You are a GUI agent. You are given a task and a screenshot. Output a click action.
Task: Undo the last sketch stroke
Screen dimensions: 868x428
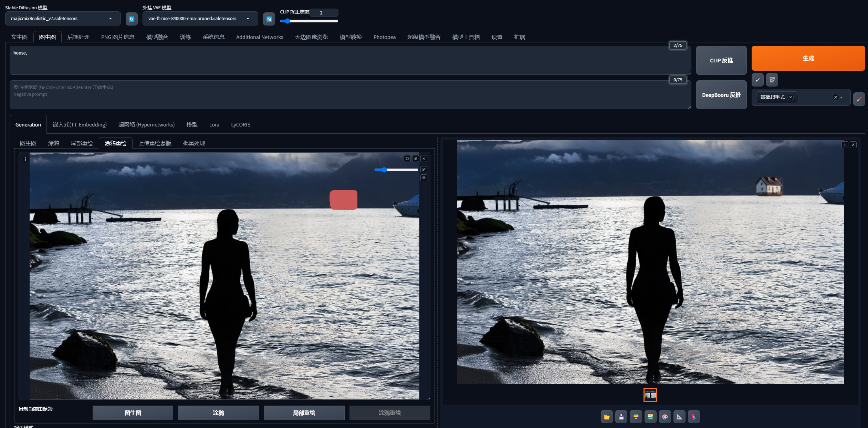(407, 159)
